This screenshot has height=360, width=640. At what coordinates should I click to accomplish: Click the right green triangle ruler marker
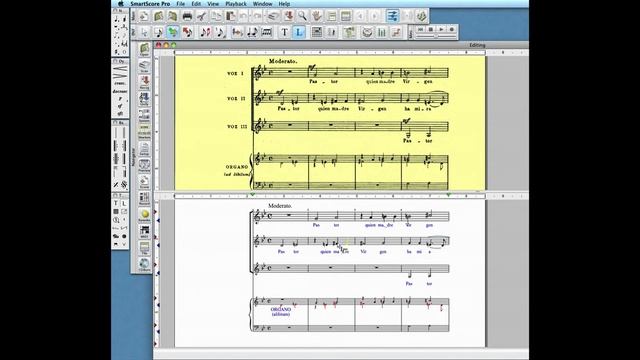(449, 195)
